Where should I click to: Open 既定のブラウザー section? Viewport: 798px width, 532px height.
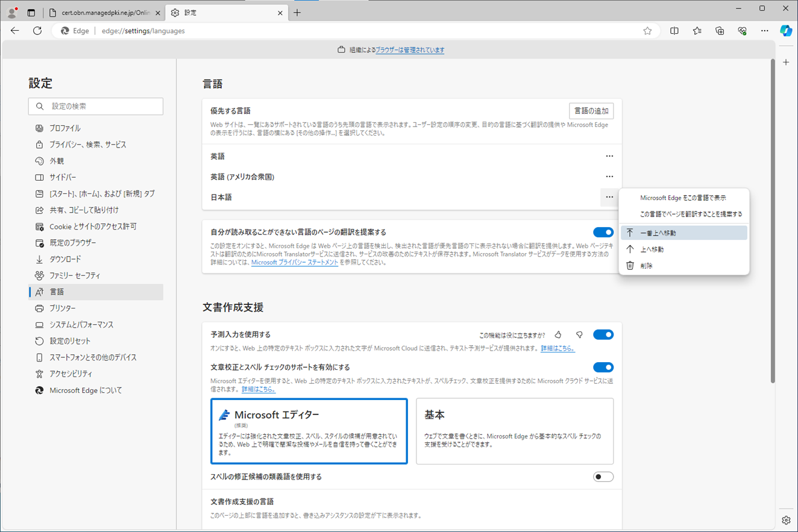click(96, 243)
